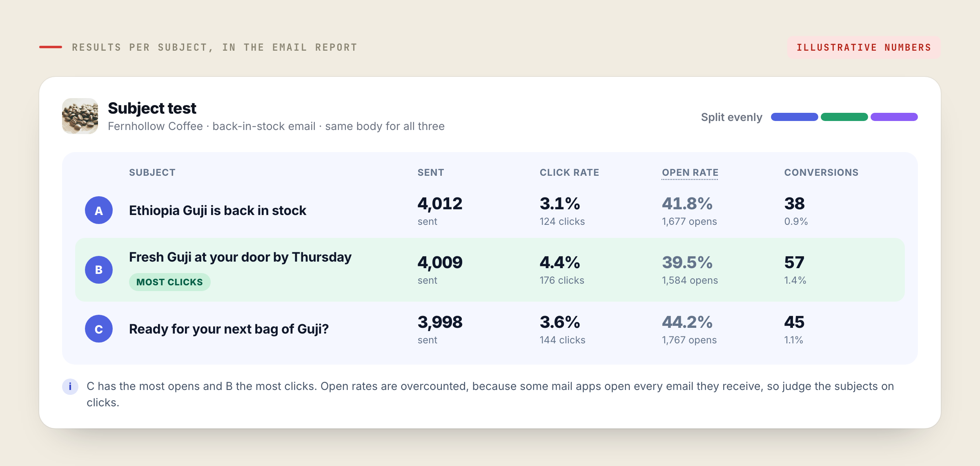Select subject 'Fresh Guji at your door by Thursday'
The width and height of the screenshot is (980, 466).
pos(240,257)
